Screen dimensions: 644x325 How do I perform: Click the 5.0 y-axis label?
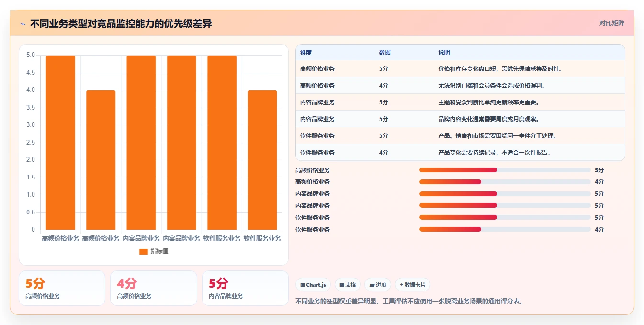pyautogui.click(x=30, y=55)
